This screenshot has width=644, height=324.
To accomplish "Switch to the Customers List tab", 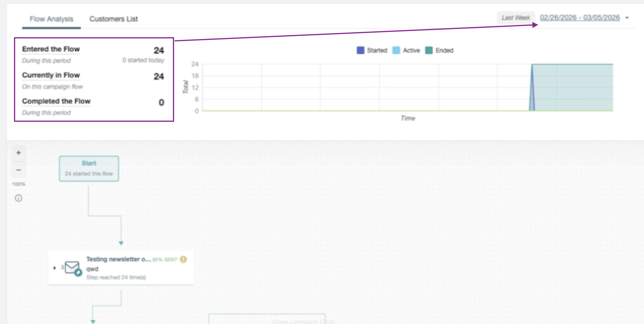I will click(113, 19).
